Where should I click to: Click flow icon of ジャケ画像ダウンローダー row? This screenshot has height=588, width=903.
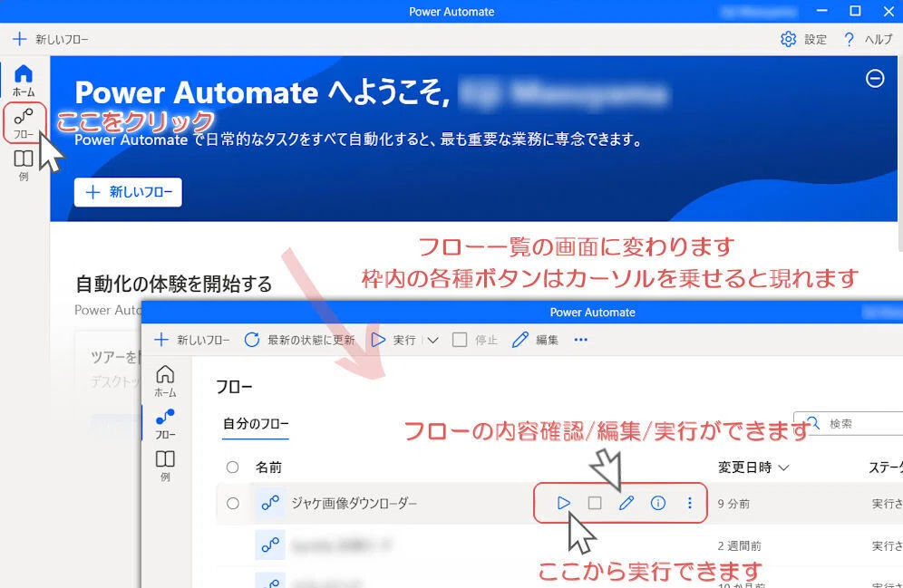coord(270,503)
